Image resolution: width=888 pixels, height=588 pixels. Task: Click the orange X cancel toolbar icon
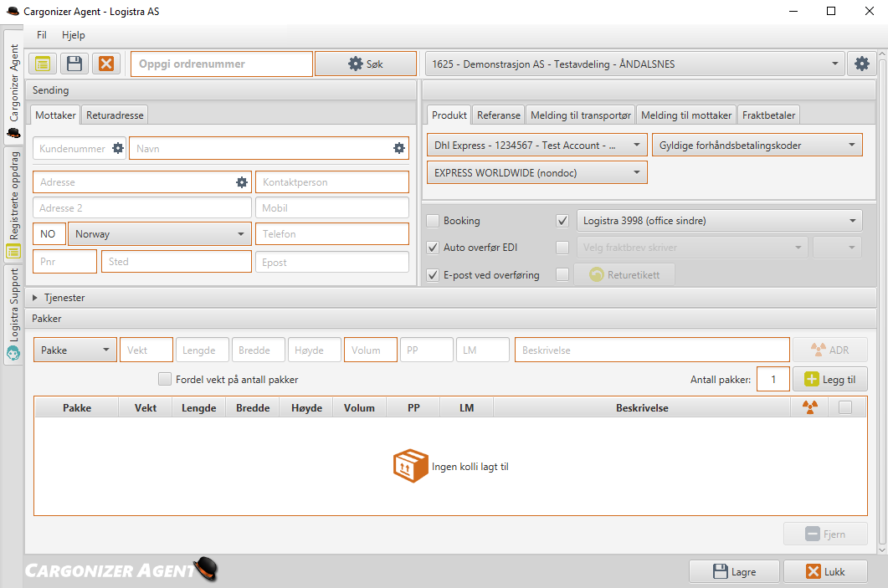tap(106, 64)
